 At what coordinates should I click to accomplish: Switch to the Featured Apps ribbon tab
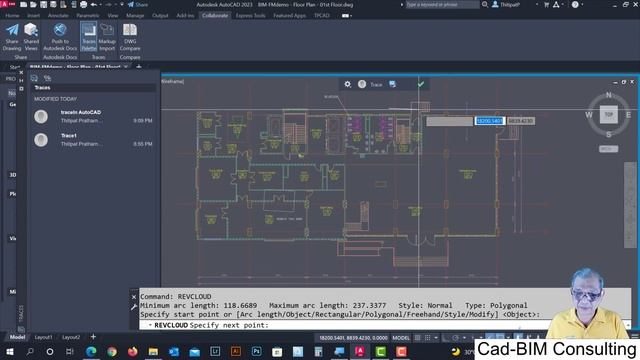point(289,16)
